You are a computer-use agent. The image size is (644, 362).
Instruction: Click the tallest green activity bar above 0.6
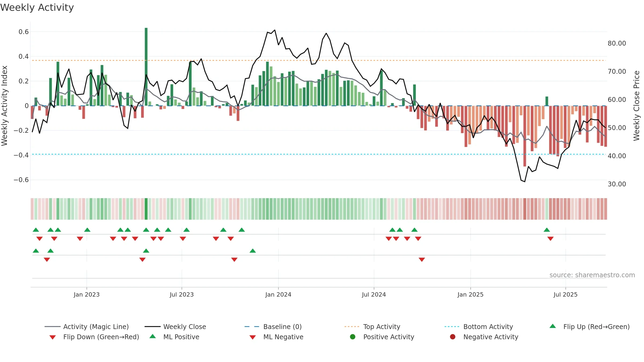click(x=146, y=67)
